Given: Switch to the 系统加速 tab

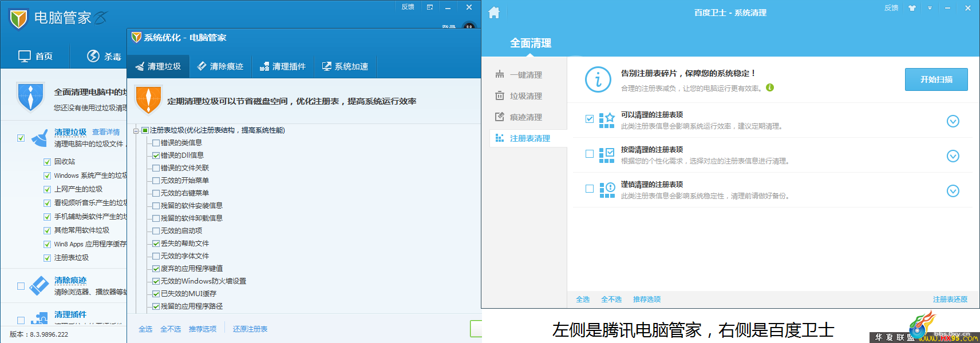Looking at the screenshot, I should 345,66.
